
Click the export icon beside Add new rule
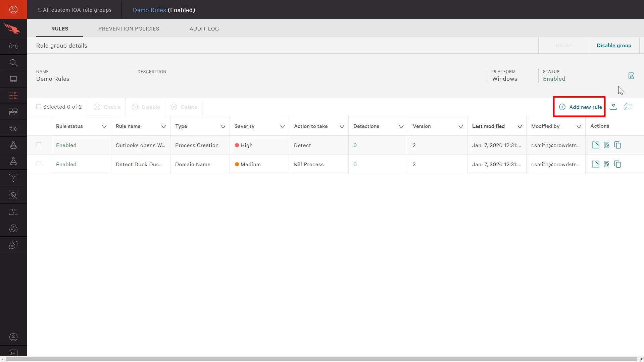pos(613,107)
